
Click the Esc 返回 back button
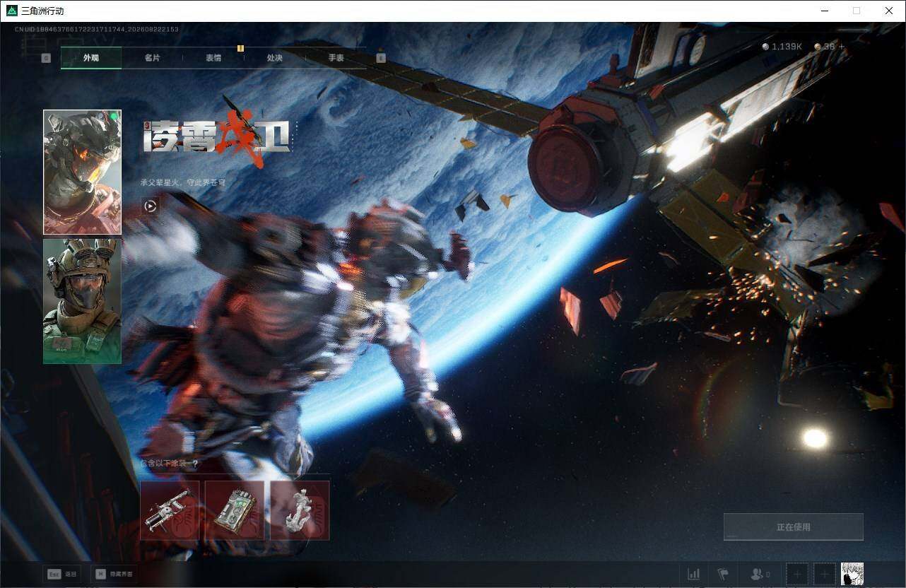point(61,574)
